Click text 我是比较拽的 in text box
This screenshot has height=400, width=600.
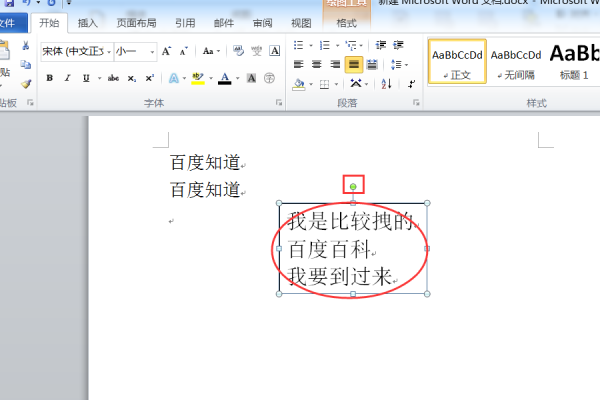pos(350,221)
